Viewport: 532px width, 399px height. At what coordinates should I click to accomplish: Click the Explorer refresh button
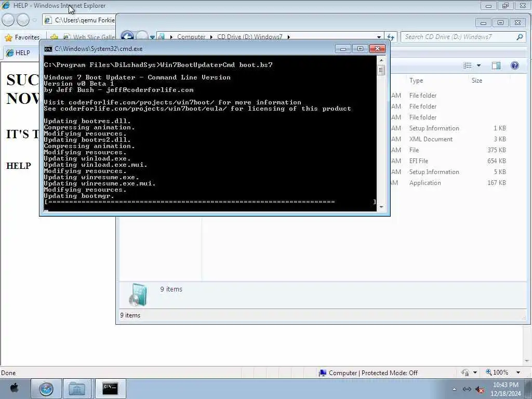[x=391, y=37]
